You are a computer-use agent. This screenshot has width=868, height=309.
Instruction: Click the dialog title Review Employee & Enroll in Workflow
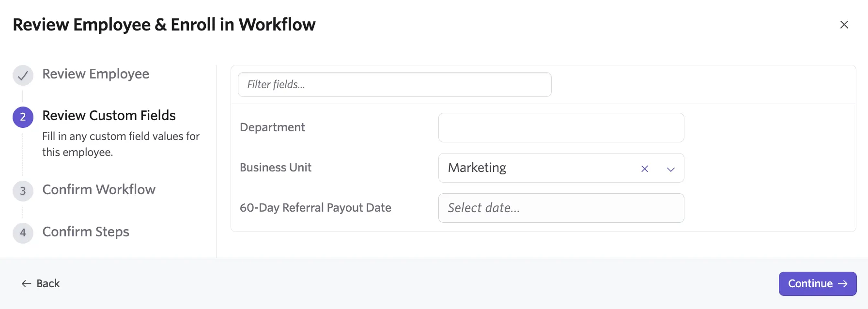(164, 25)
